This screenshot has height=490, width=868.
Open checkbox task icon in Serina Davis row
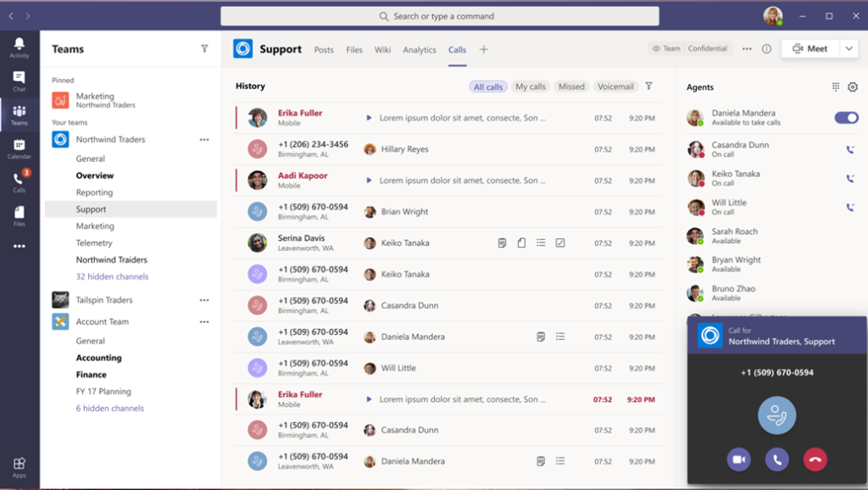coord(560,242)
